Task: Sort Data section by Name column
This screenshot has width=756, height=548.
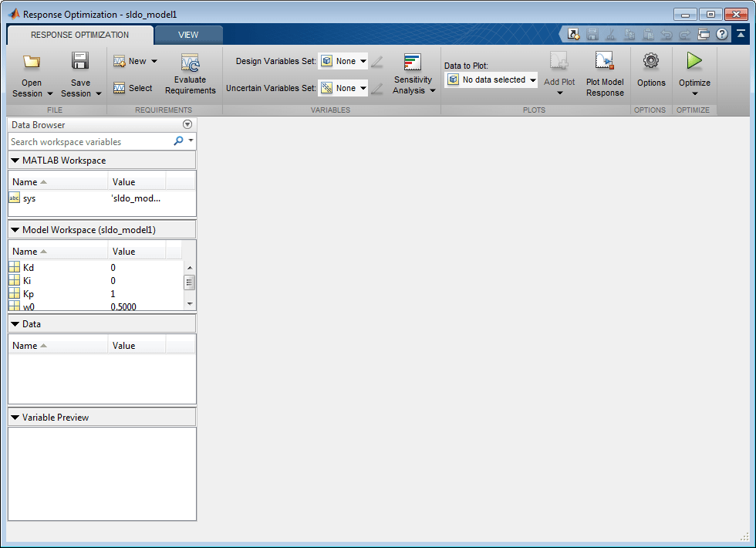Action: coord(59,346)
